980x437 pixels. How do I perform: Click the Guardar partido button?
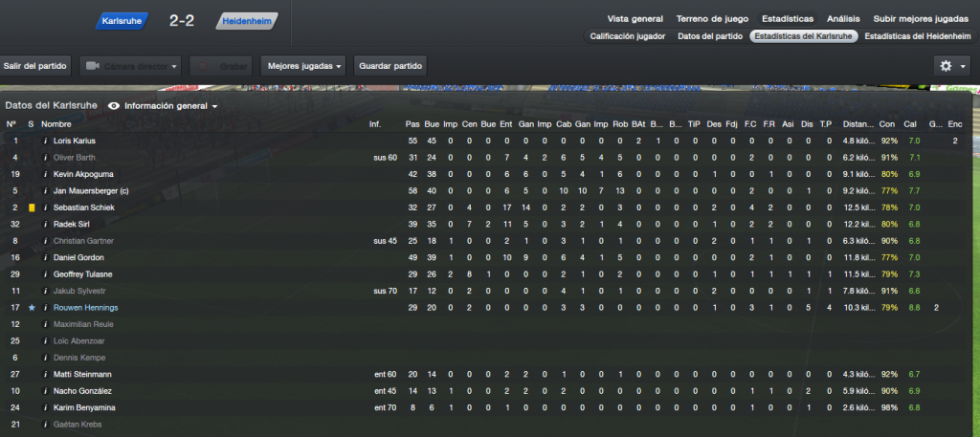click(390, 66)
